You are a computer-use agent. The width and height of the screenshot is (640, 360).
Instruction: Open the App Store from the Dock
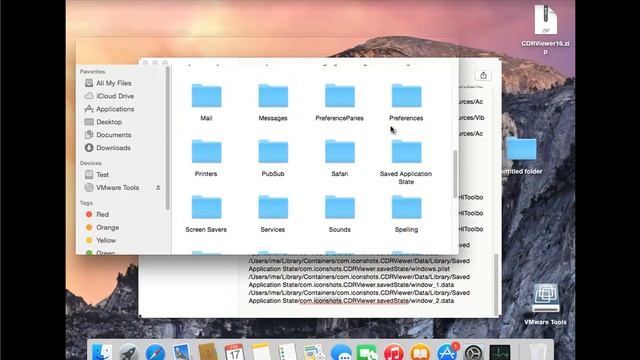coord(447,352)
